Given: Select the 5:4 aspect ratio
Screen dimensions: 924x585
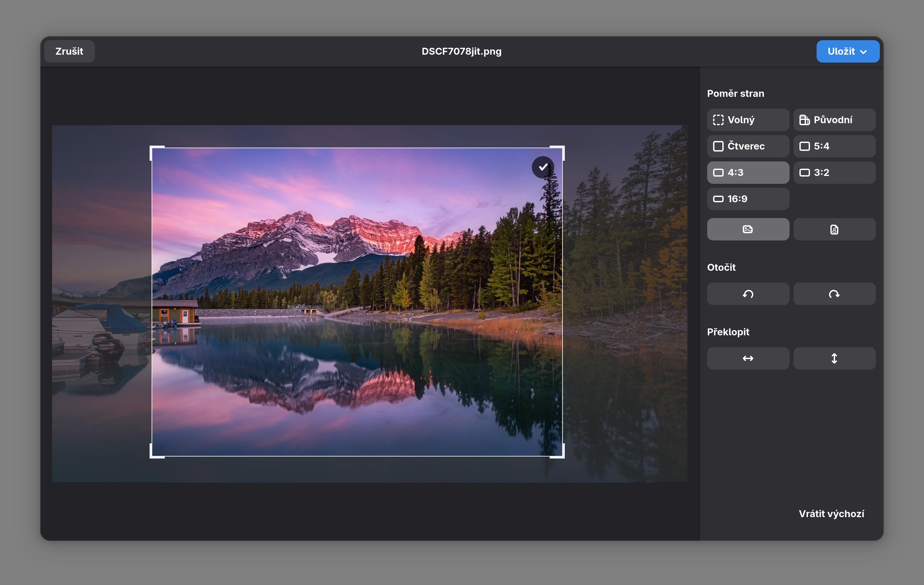Looking at the screenshot, I should tap(834, 146).
